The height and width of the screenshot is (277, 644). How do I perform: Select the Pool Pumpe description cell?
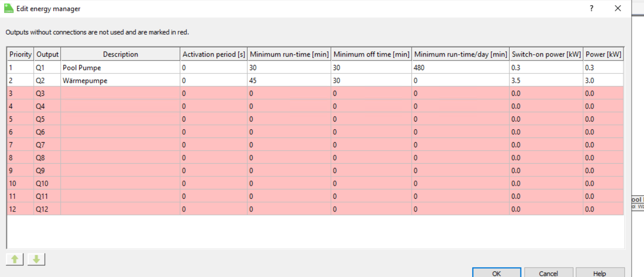(x=120, y=67)
